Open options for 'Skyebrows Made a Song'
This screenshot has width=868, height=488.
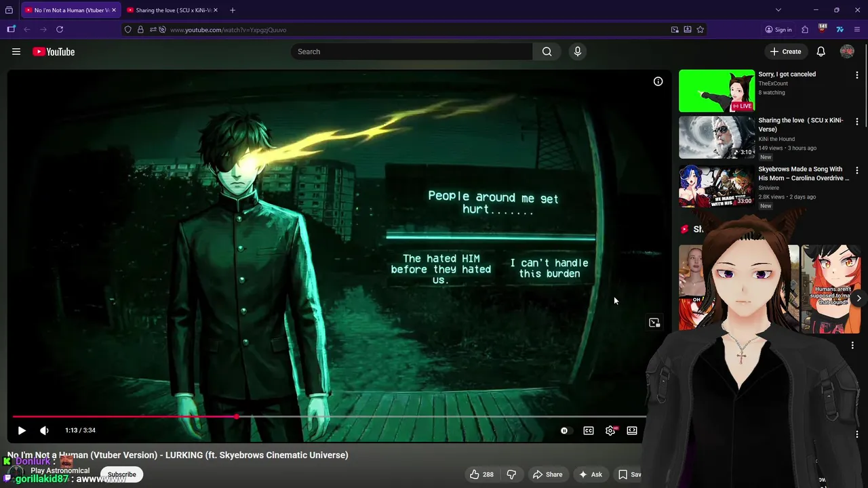pyautogui.click(x=856, y=170)
